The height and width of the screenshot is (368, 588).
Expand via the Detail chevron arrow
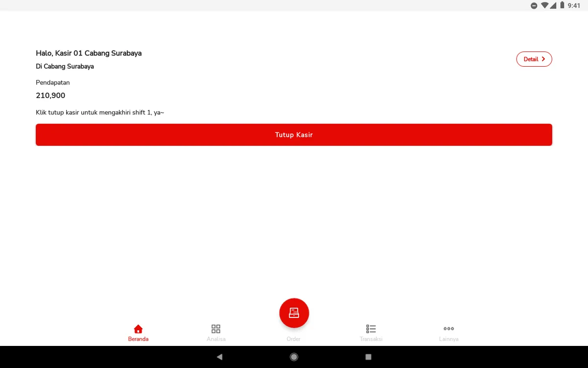pos(543,59)
